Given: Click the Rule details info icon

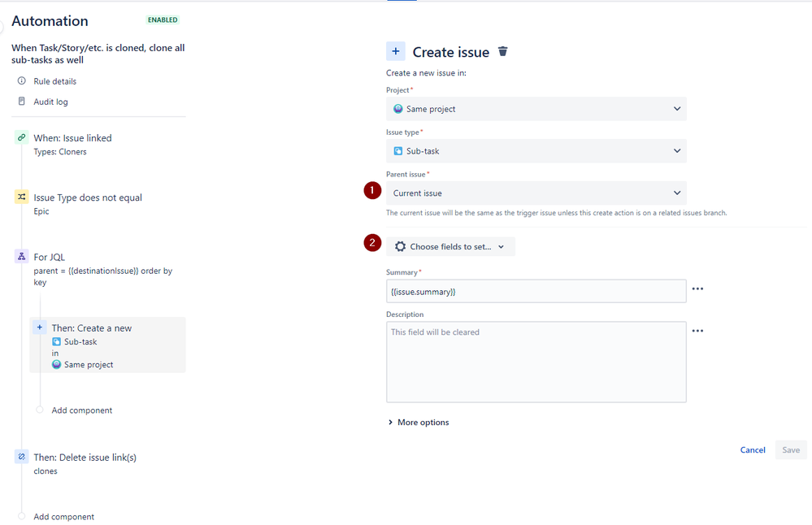Looking at the screenshot, I should tap(22, 80).
